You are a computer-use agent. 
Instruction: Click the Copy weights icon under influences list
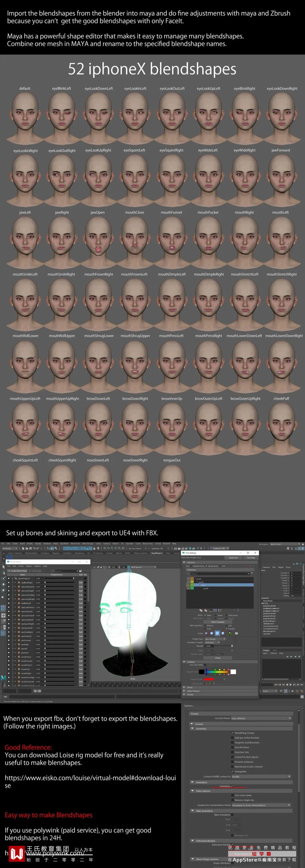(201, 610)
